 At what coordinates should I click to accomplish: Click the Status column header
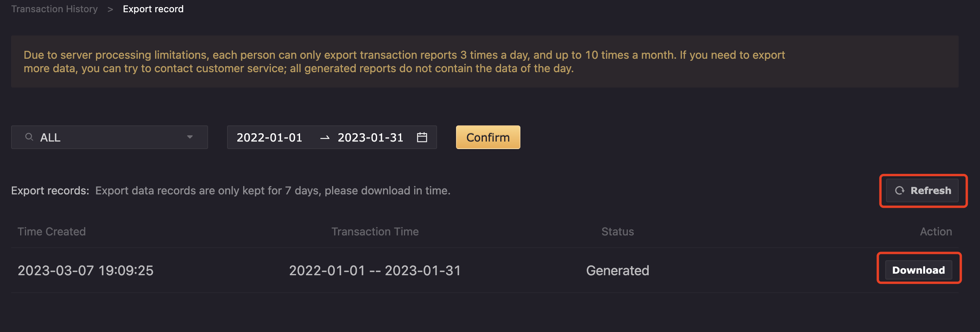[618, 231]
